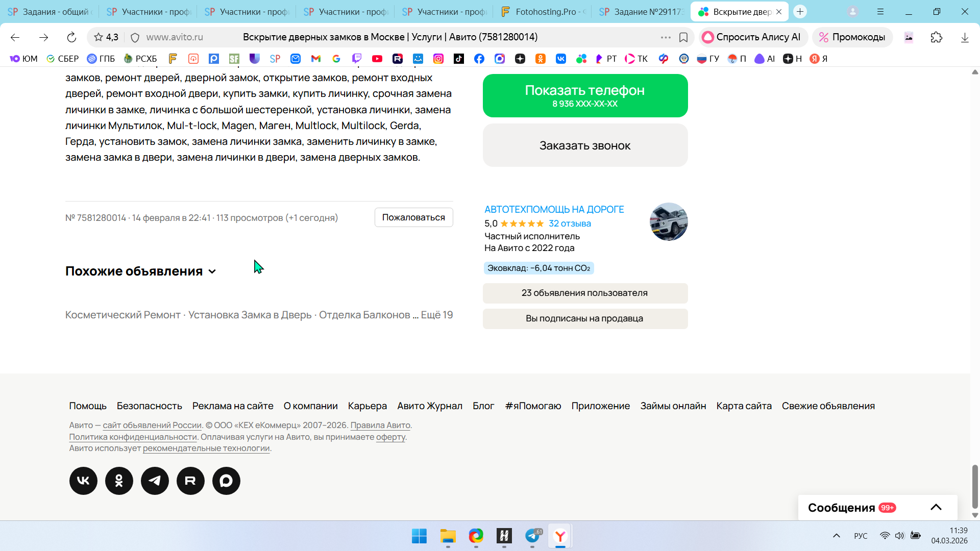Toggle seller subscription "Вы подписаны на продавца"

point(585,318)
